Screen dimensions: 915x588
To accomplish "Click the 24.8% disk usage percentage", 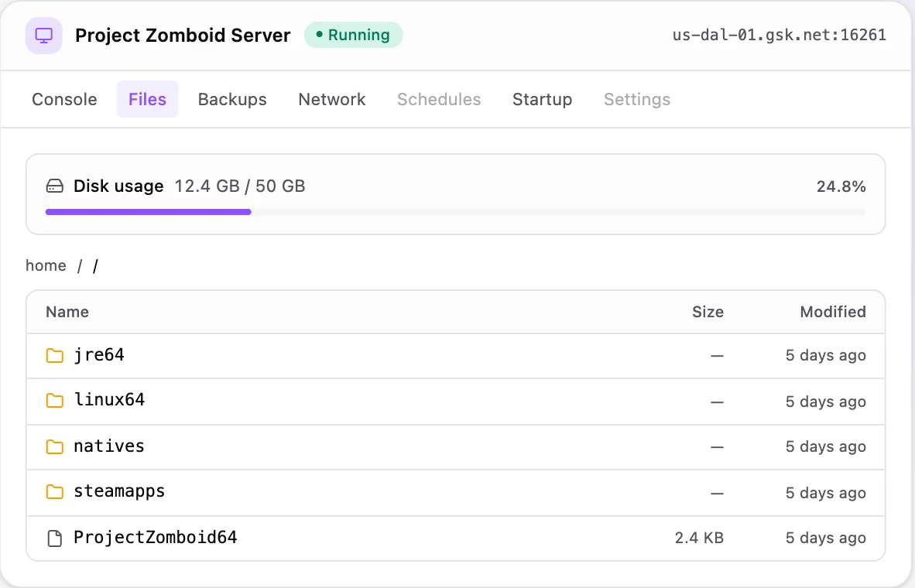I will (841, 186).
